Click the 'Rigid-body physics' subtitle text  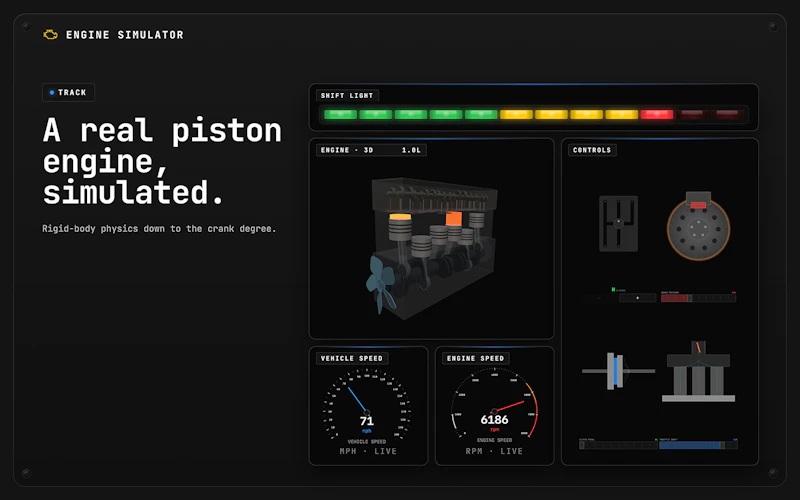point(159,229)
